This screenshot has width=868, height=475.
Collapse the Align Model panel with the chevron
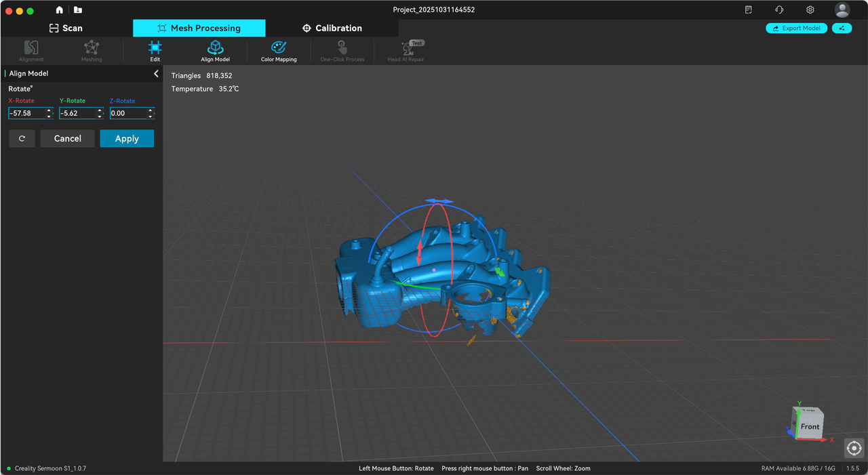click(x=156, y=73)
